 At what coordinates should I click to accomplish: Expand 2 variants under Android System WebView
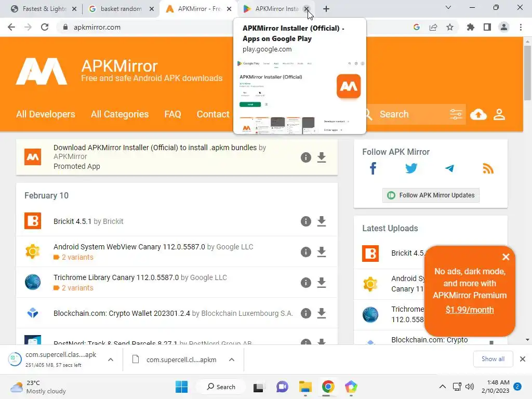point(73,257)
